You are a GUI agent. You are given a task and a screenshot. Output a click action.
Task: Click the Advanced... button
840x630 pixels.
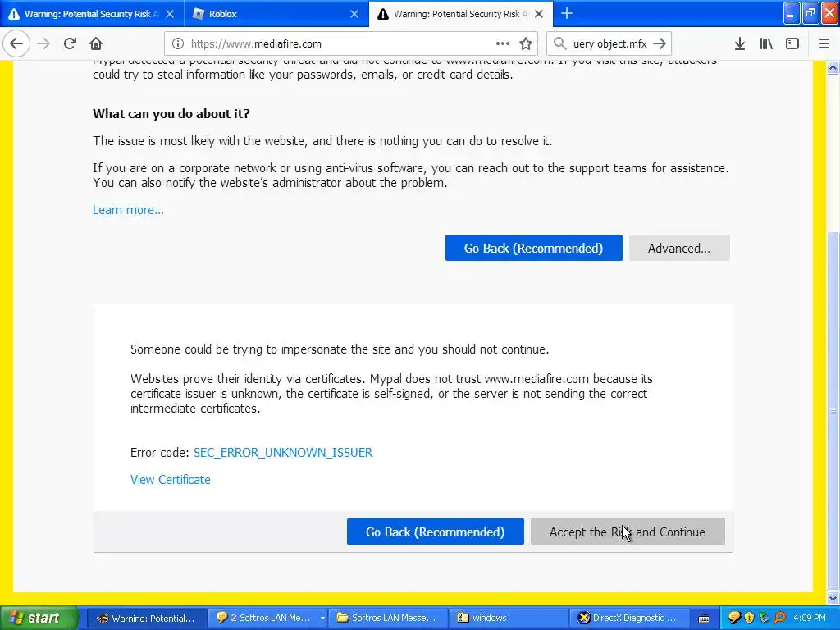click(679, 248)
